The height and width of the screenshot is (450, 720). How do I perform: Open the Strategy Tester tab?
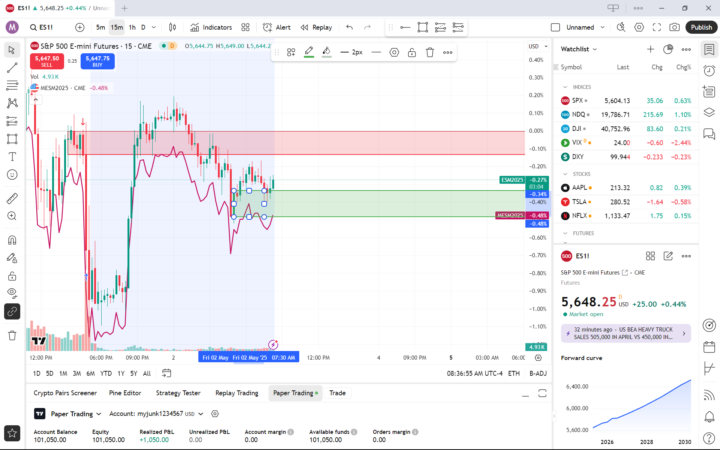(178, 393)
